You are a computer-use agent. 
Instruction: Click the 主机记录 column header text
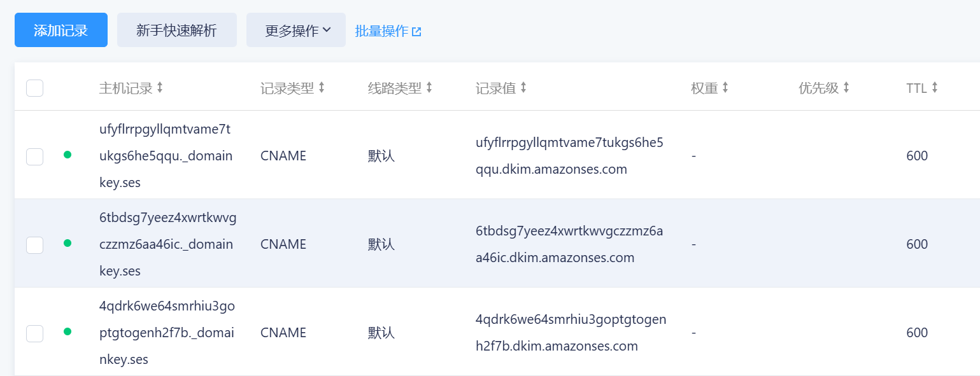pyautogui.click(x=126, y=88)
